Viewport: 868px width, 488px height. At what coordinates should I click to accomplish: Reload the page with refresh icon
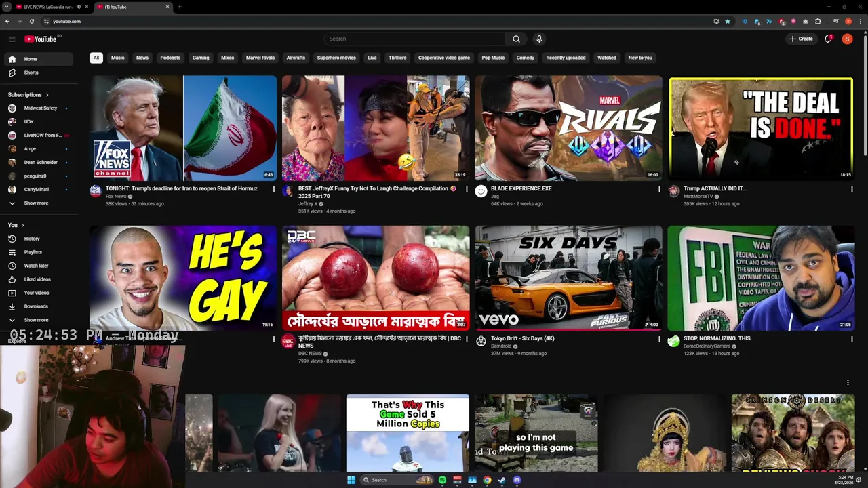point(31,21)
